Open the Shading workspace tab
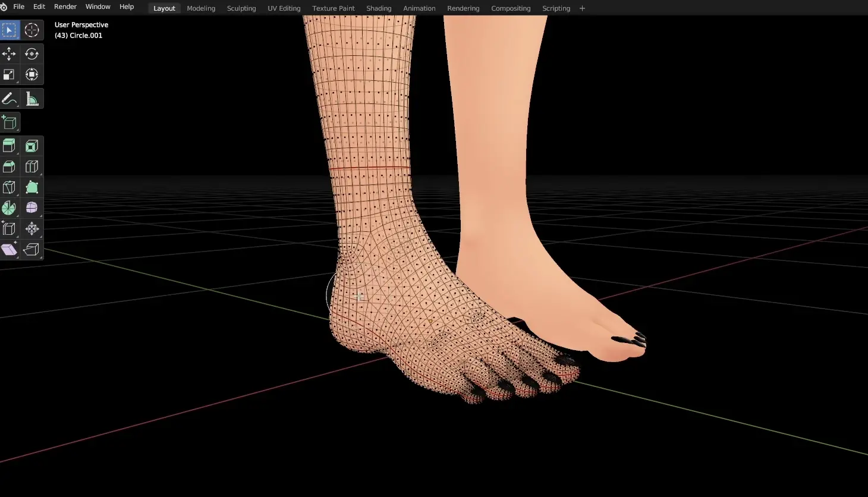Image resolution: width=868 pixels, height=497 pixels. click(x=379, y=8)
